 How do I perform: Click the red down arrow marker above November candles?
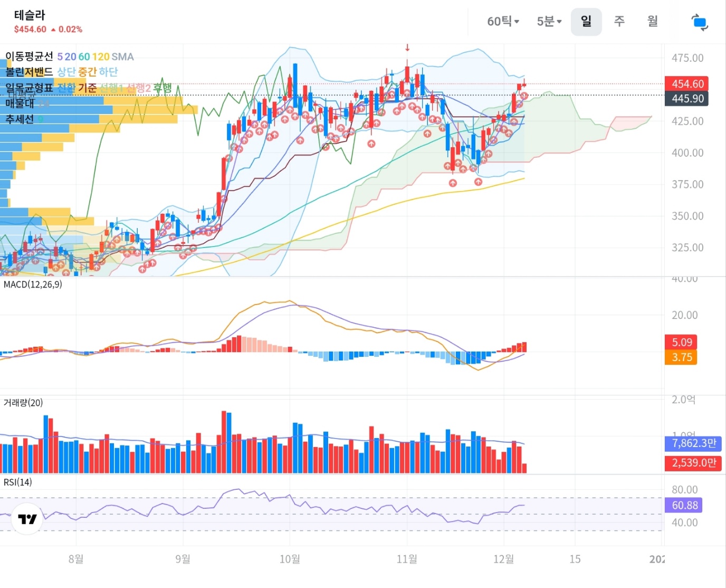click(x=407, y=48)
